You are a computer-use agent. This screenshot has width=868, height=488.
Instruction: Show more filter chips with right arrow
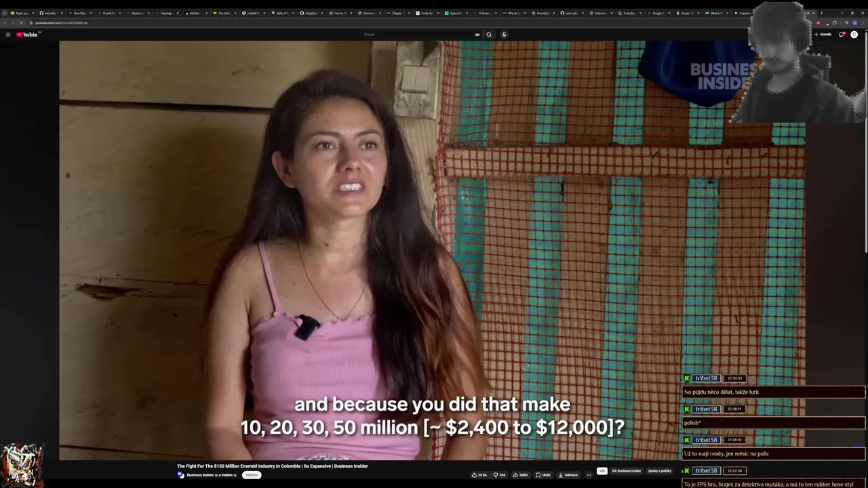(x=682, y=471)
